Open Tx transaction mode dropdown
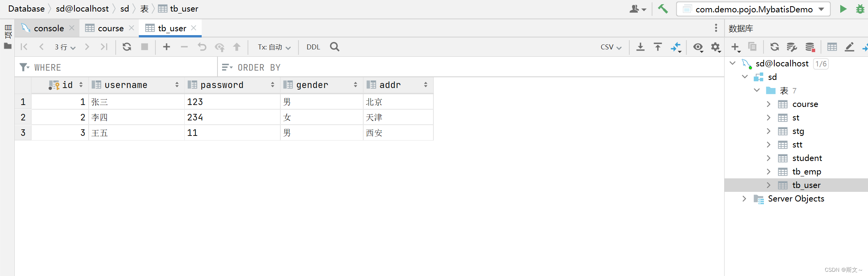868x276 pixels. point(274,47)
